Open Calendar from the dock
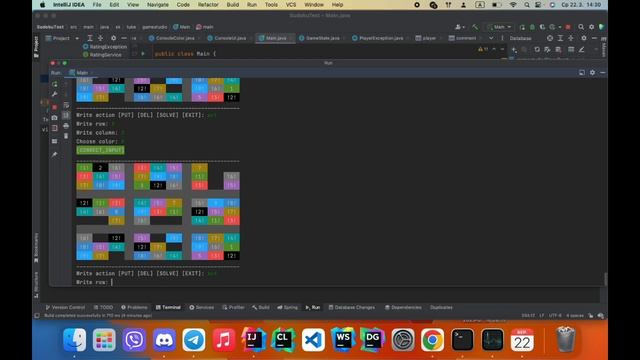Screen dimensions: 640x360 click(522, 340)
